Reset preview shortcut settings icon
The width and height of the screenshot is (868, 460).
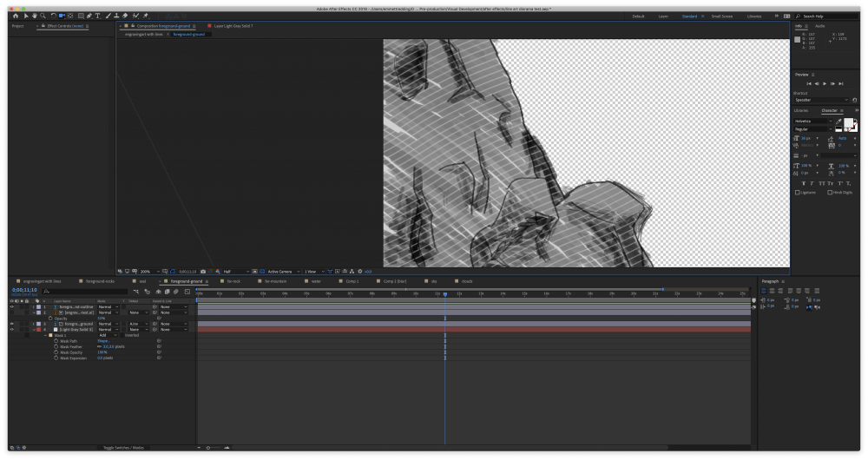tap(855, 100)
